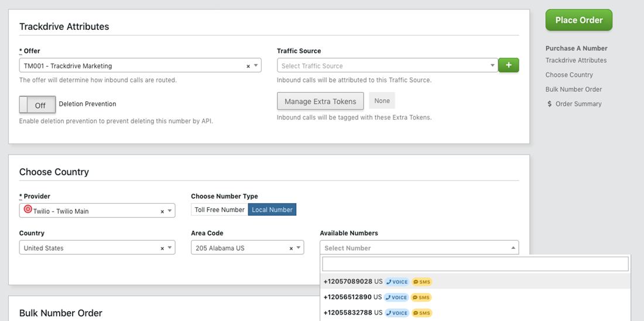The height and width of the screenshot is (321, 644).
Task: Jump to Trackdrive Attributes in sidebar
Action: click(x=576, y=60)
